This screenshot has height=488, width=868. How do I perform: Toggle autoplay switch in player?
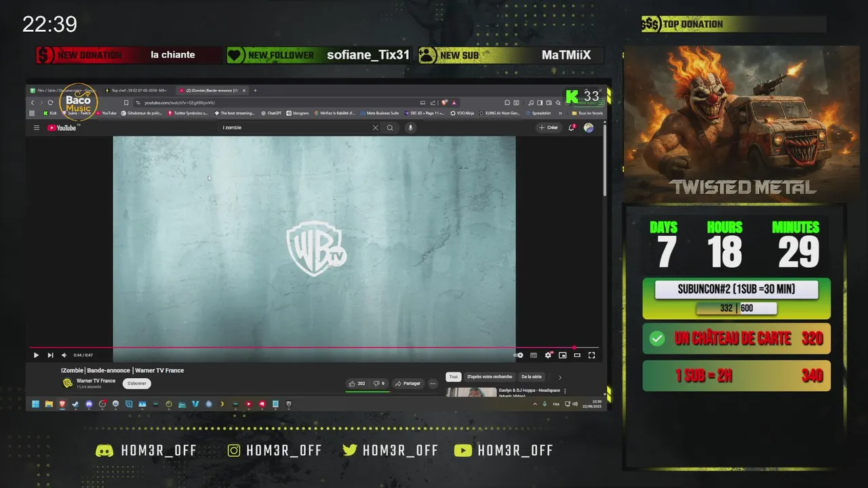click(x=519, y=355)
